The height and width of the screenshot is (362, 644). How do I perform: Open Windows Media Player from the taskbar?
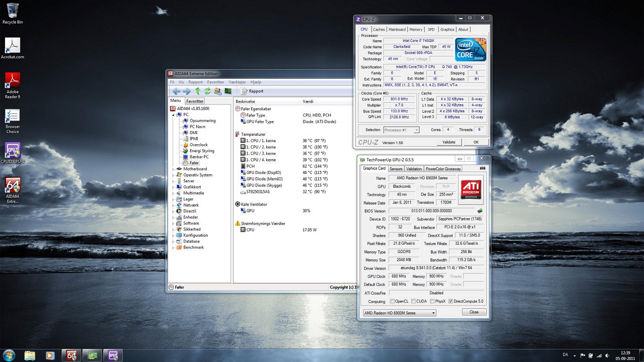tap(50, 356)
